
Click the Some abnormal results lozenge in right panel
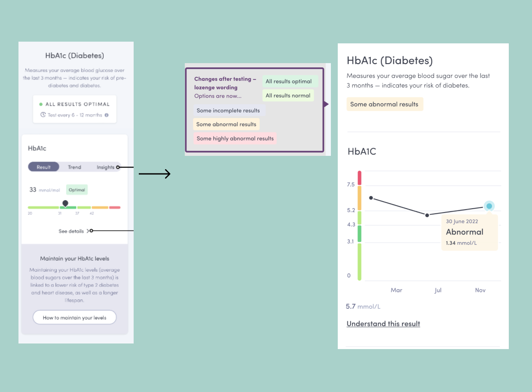(385, 104)
